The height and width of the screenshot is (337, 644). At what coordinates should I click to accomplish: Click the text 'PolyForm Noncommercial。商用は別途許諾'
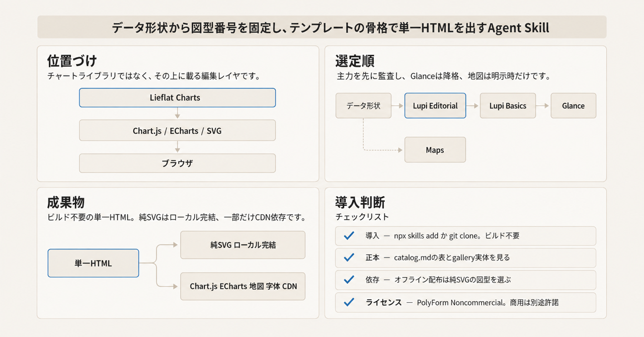click(488, 302)
